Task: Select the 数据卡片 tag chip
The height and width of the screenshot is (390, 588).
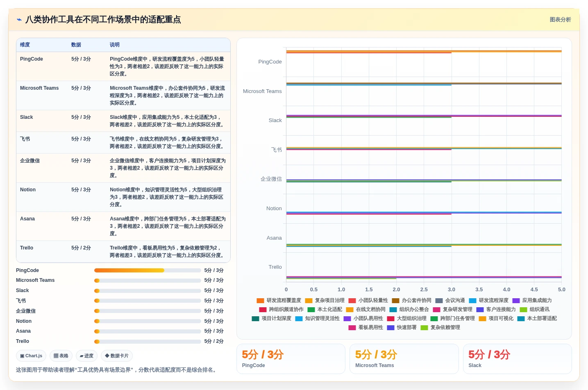Action: (x=117, y=356)
